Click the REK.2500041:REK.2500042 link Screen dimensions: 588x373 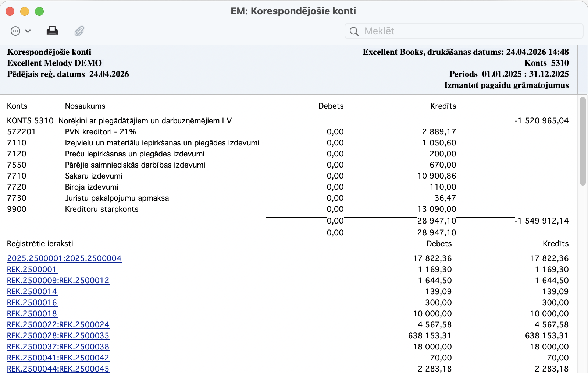58,358
